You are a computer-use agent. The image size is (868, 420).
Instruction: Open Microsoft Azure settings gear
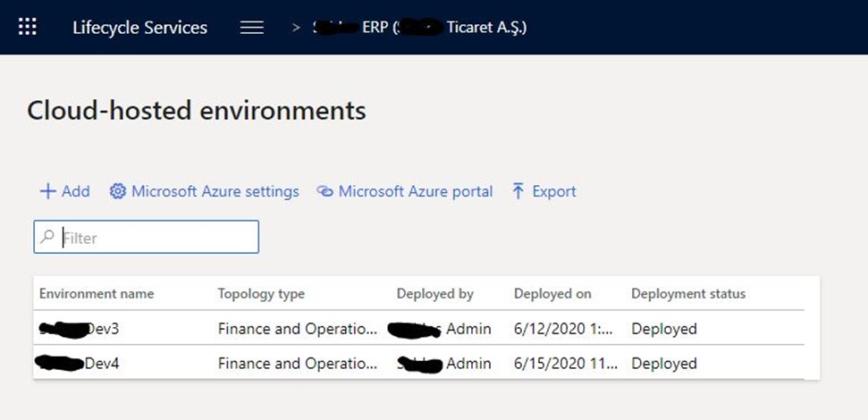[x=118, y=191]
